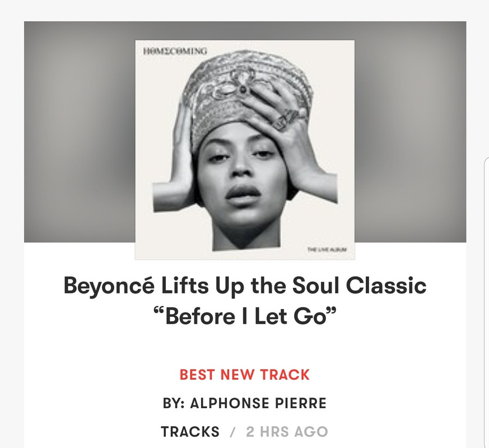Click the slash separator beside TRACKS
489x448 pixels.
click(x=232, y=432)
